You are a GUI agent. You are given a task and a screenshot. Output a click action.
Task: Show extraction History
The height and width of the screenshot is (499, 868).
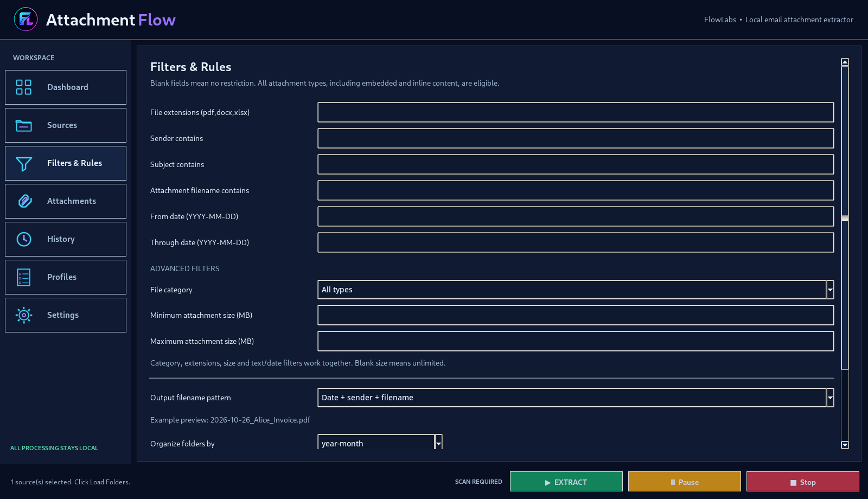click(x=66, y=239)
